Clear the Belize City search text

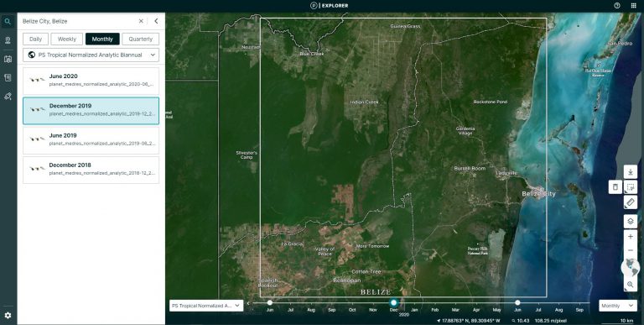(x=141, y=21)
